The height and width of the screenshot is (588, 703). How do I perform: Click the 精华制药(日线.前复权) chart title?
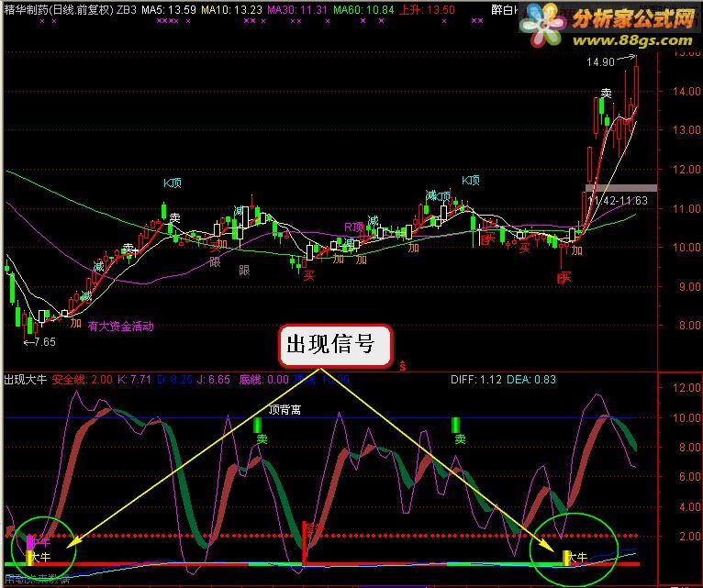(59, 9)
